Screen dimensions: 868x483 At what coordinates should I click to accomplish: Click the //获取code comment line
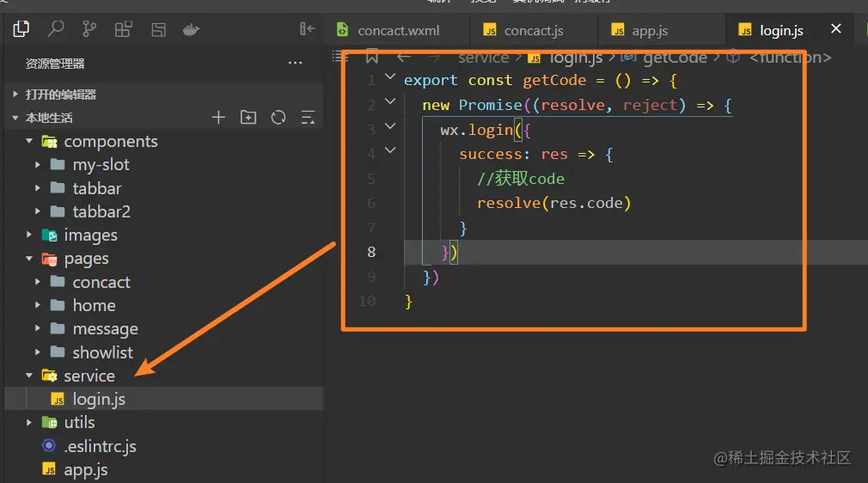tap(521, 179)
